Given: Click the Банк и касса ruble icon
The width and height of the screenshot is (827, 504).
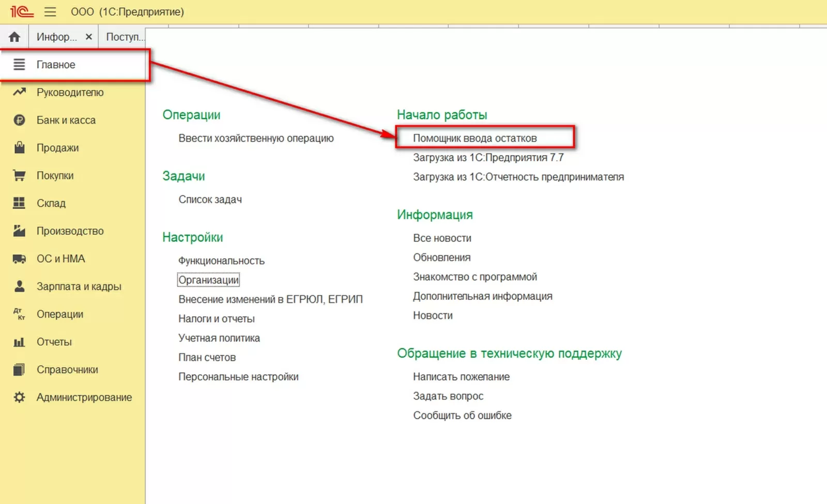Looking at the screenshot, I should pos(19,120).
